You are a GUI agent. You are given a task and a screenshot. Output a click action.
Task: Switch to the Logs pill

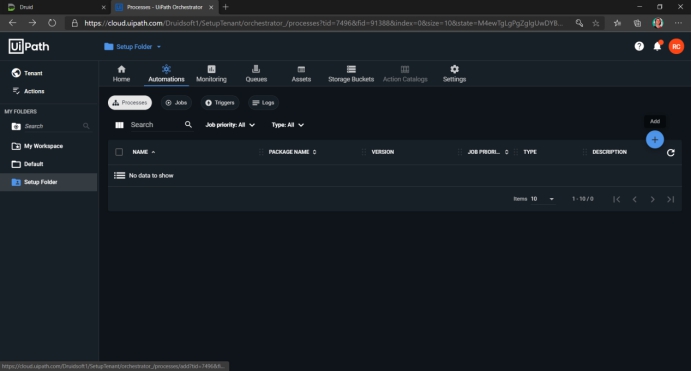tap(263, 103)
